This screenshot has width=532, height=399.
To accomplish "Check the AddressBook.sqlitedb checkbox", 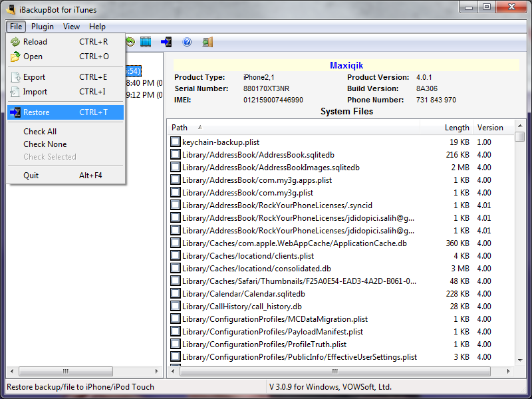I will click(x=176, y=154).
